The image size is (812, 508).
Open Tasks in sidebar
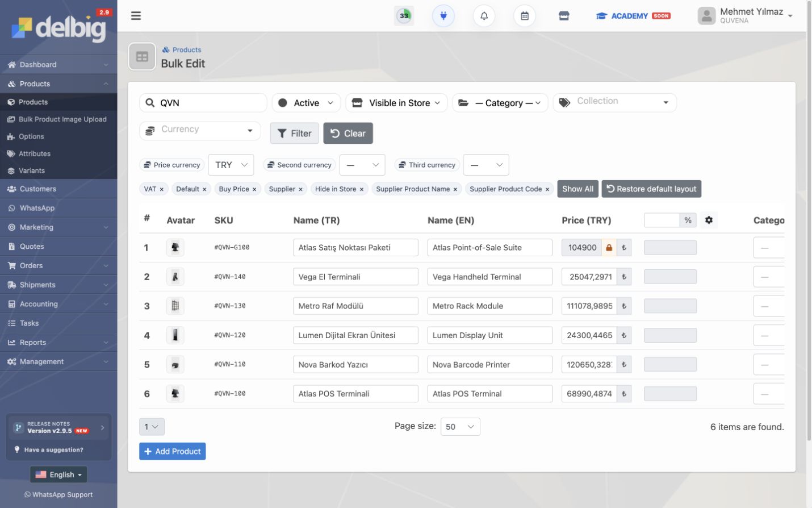pyautogui.click(x=58, y=323)
